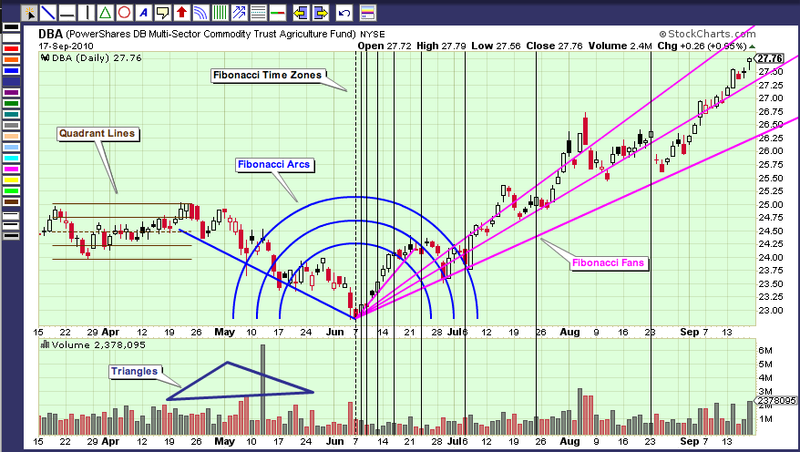
Task: Pick the dark navy color swatch
Action: 11,82
